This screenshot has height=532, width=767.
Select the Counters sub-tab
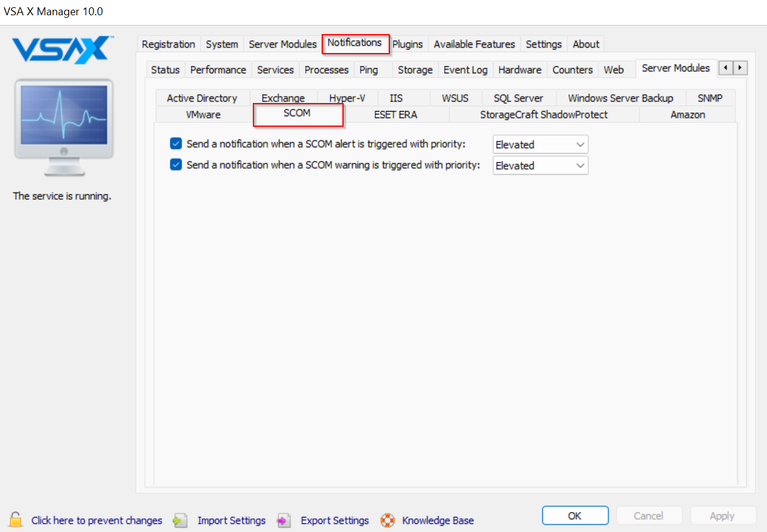coord(573,69)
